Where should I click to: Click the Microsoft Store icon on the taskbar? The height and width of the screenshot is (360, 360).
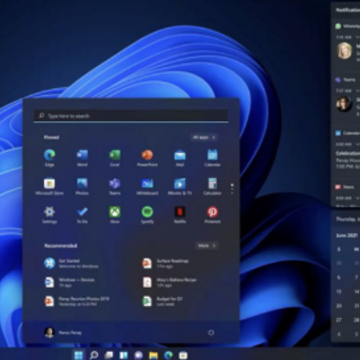183,355
